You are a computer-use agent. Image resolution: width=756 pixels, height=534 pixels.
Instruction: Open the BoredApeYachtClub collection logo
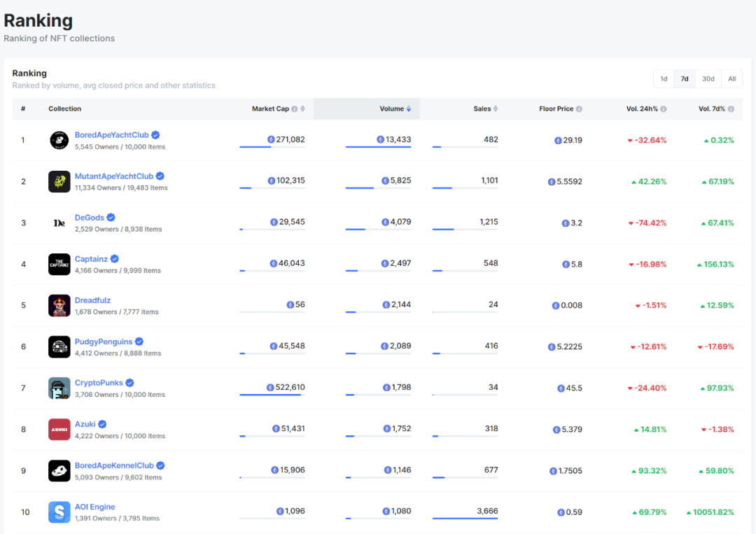pyautogui.click(x=59, y=140)
